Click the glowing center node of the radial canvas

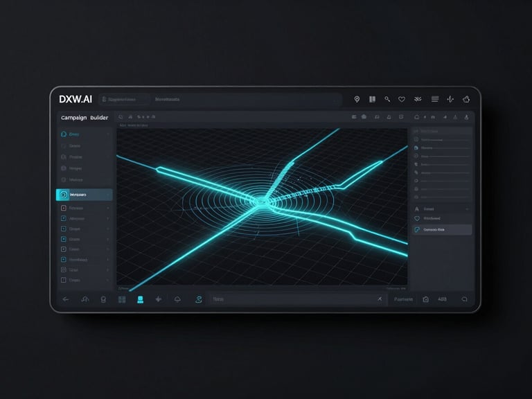click(261, 202)
